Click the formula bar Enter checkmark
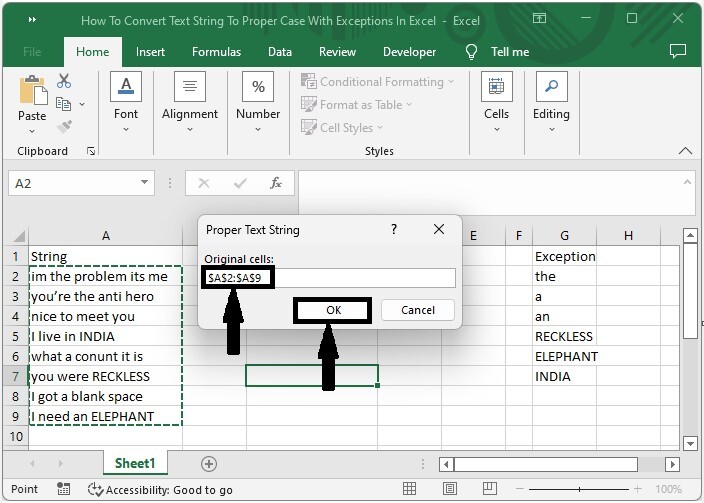 240,183
